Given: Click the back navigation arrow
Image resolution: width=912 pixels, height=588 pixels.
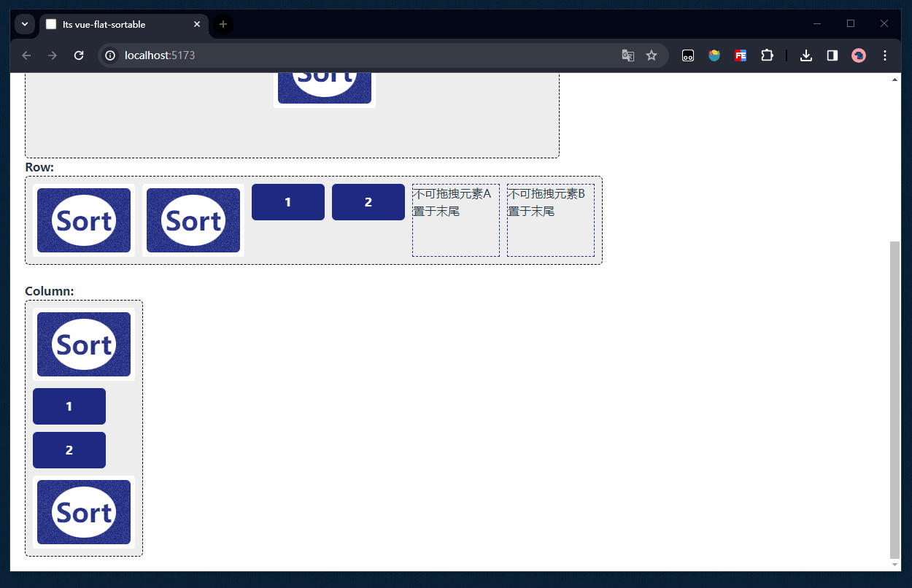Looking at the screenshot, I should point(26,55).
